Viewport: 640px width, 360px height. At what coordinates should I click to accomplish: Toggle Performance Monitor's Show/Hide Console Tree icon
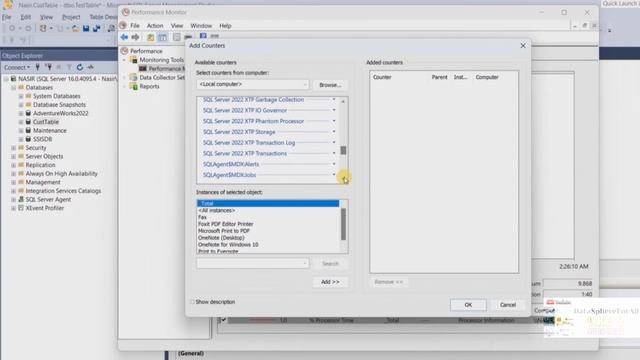162,37
